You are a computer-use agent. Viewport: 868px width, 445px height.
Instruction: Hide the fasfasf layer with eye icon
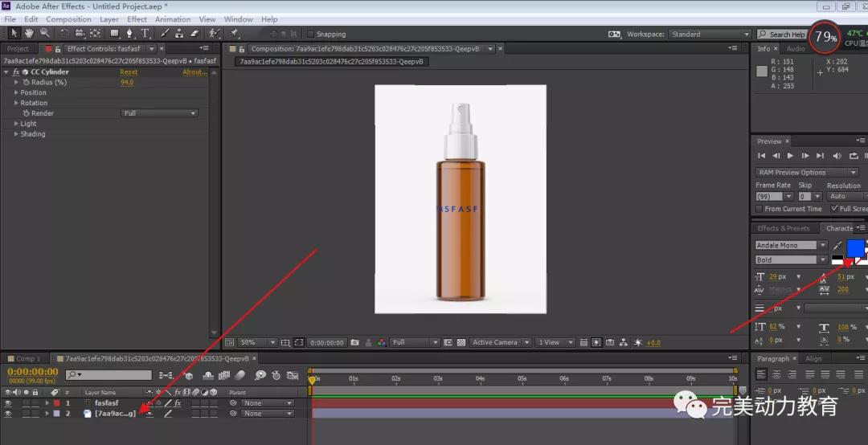[x=8, y=403]
